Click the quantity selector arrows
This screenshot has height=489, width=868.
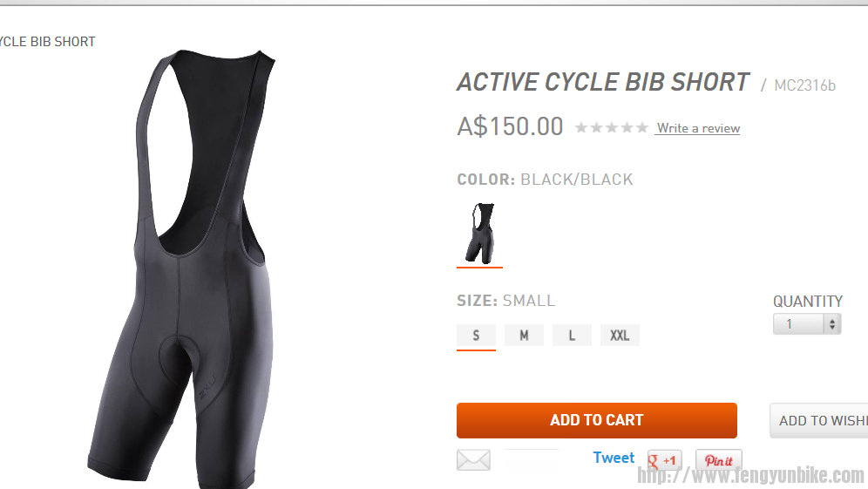click(x=832, y=324)
